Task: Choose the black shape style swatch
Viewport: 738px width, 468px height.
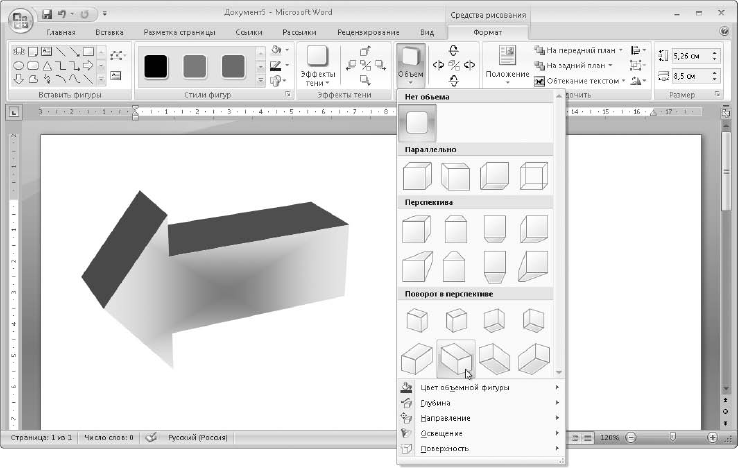Action: [156, 66]
